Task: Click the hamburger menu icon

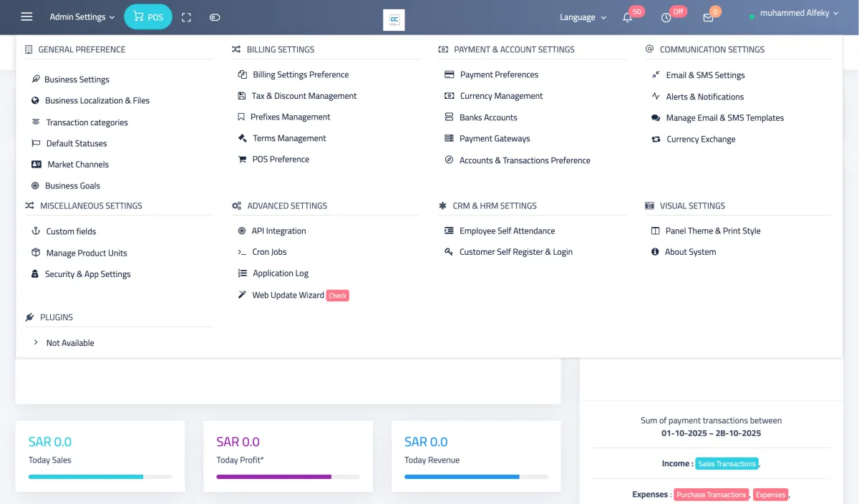Action: coord(26,17)
